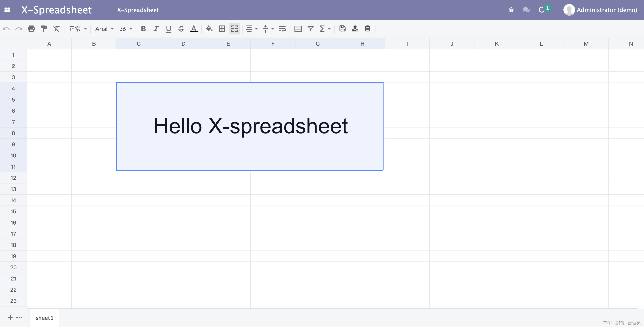Image resolution: width=644 pixels, height=327 pixels.
Task: Open the horizontal align dropdown
Action: [252, 29]
